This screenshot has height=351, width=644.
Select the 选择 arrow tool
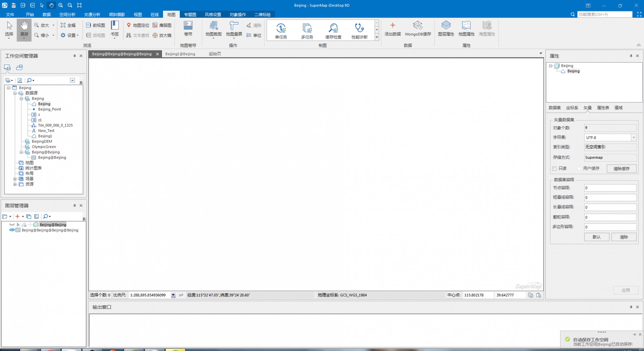pyautogui.click(x=9, y=29)
